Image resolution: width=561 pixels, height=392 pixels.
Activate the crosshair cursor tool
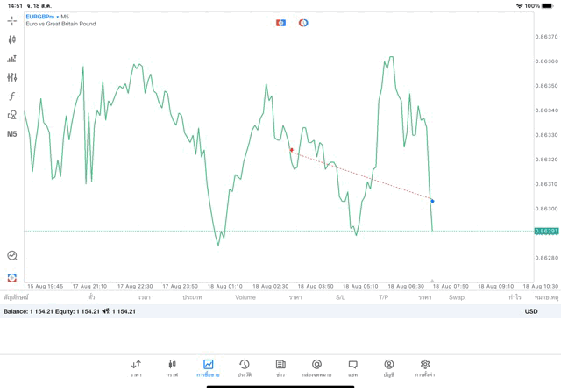click(12, 20)
